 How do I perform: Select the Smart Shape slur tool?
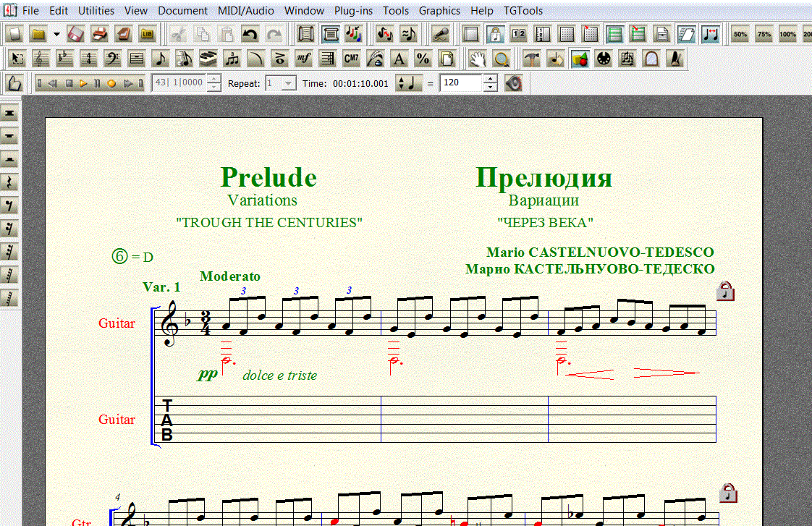click(255, 59)
